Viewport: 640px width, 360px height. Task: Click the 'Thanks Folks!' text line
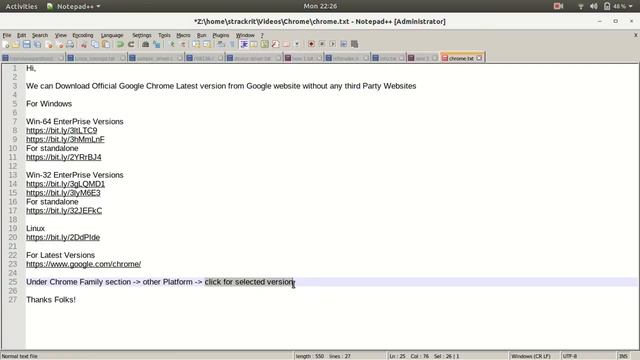[x=51, y=300]
